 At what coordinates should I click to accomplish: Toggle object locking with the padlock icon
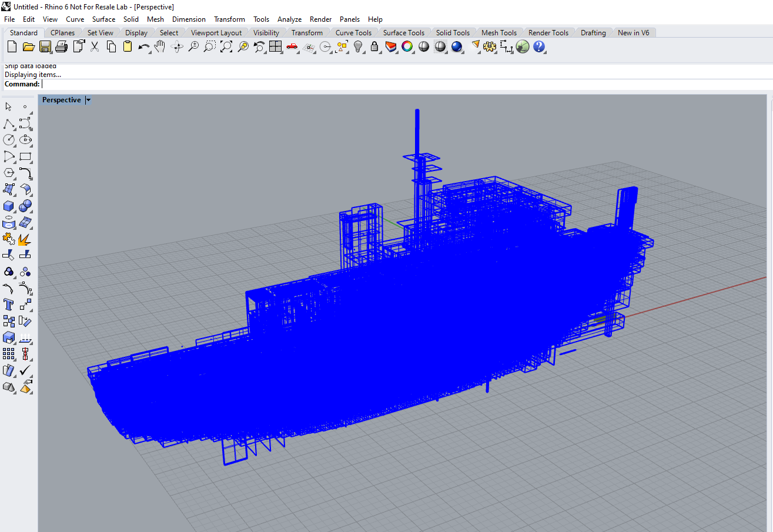[375, 47]
